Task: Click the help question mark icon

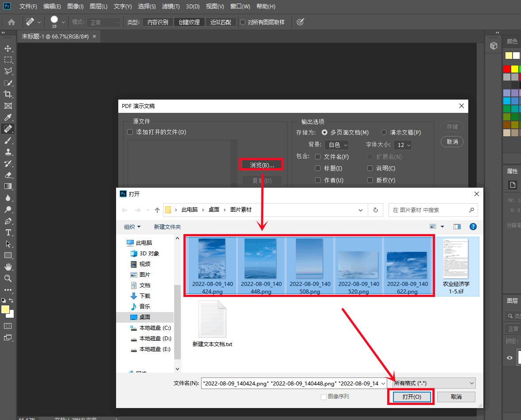Action: (x=473, y=227)
